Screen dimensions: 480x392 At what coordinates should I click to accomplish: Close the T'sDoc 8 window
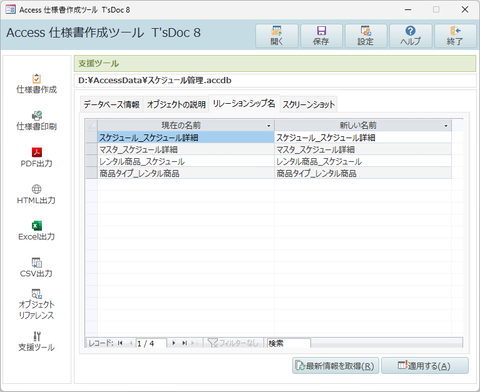tap(465, 10)
